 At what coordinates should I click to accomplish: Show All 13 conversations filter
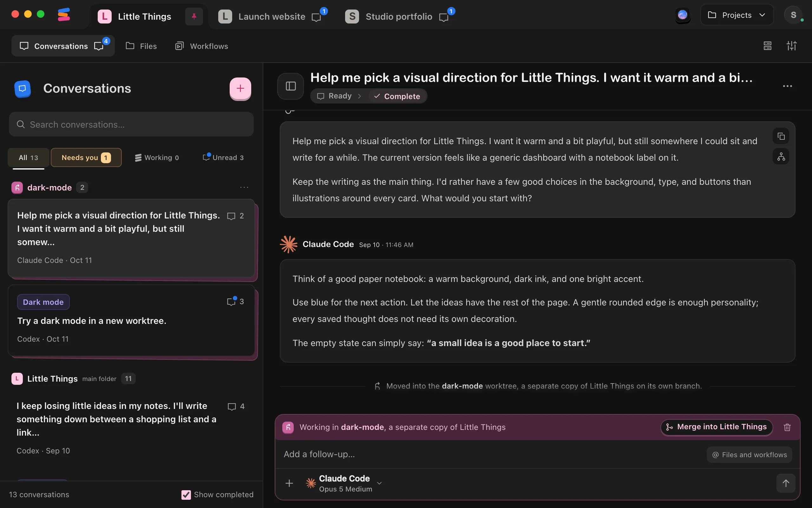point(29,157)
